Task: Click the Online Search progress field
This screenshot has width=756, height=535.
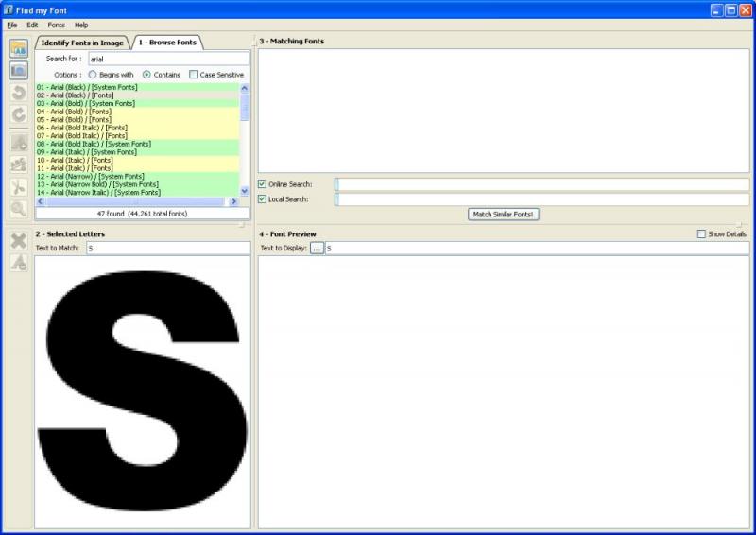Action: 541,184
